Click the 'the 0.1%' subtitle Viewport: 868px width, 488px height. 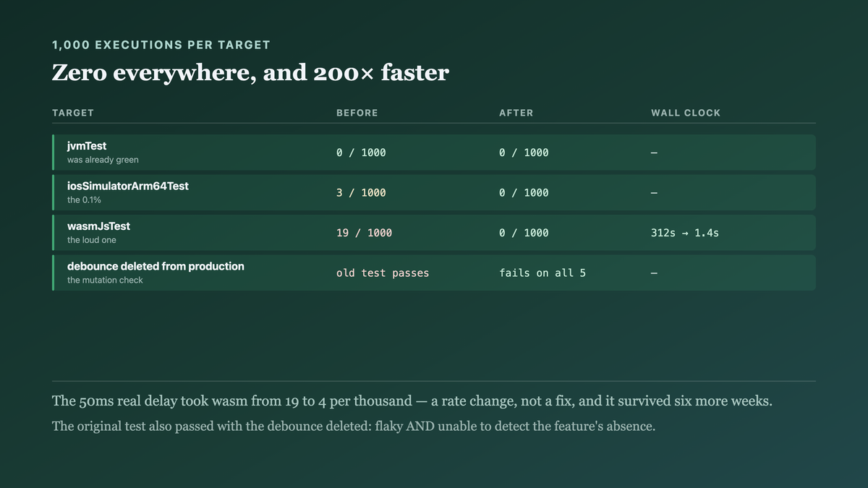click(84, 200)
